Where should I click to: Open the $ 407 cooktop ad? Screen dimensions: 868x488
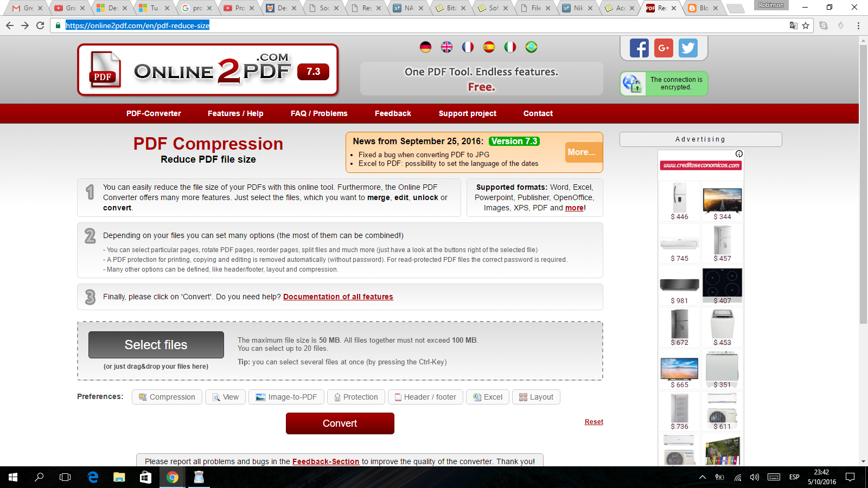pos(722,285)
